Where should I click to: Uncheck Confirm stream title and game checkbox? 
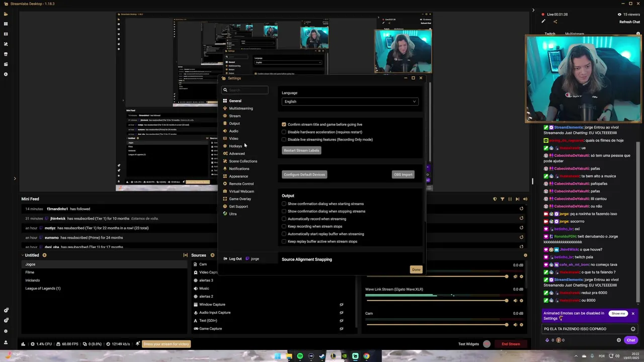click(284, 124)
